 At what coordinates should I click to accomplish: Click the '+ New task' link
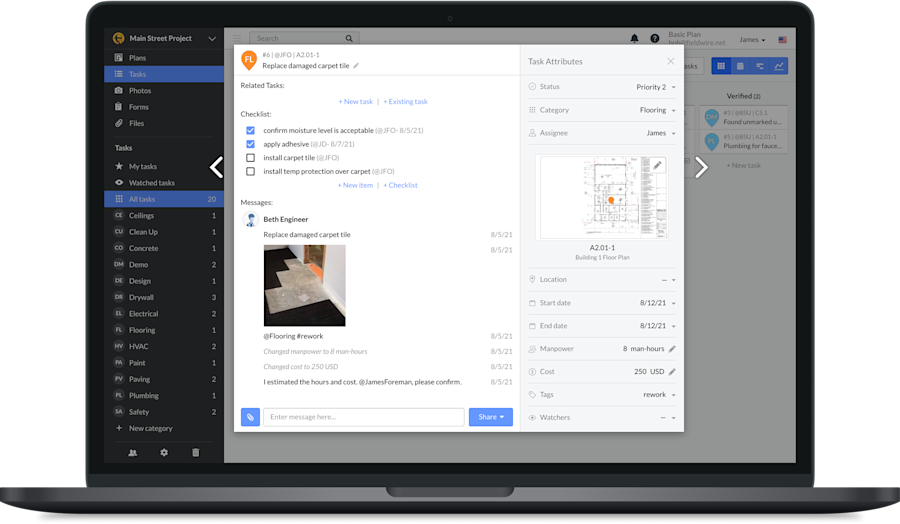(x=355, y=101)
